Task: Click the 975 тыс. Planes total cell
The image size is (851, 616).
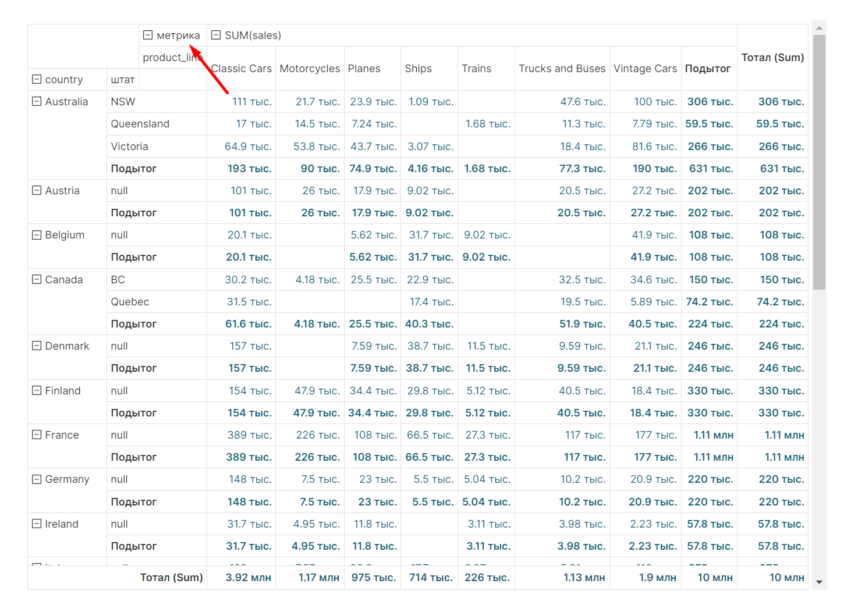Action: (x=374, y=578)
